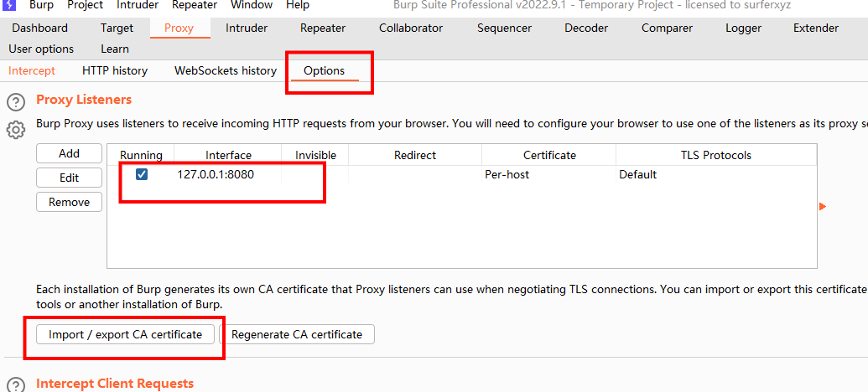Open Proxy Listeners help question mark icon
868x392 pixels.
(x=15, y=102)
